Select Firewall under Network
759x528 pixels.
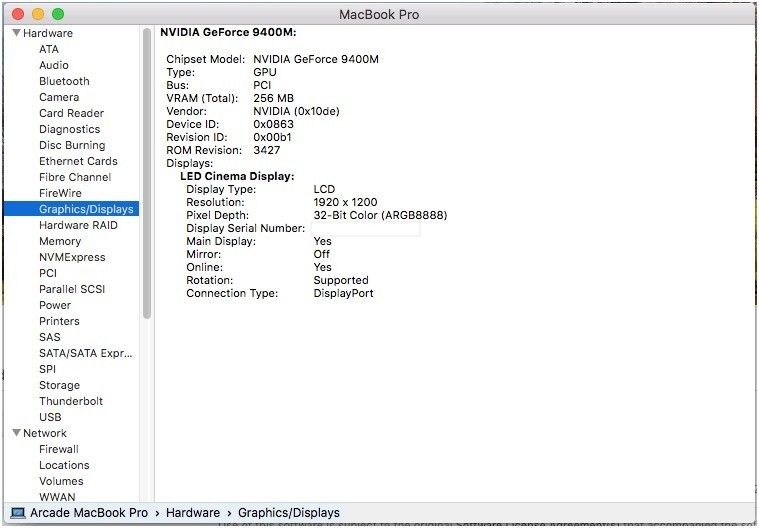click(59, 449)
